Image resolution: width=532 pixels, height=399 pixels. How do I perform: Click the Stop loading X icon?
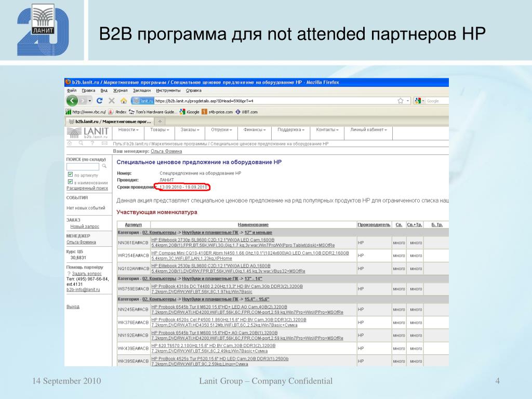point(112,100)
